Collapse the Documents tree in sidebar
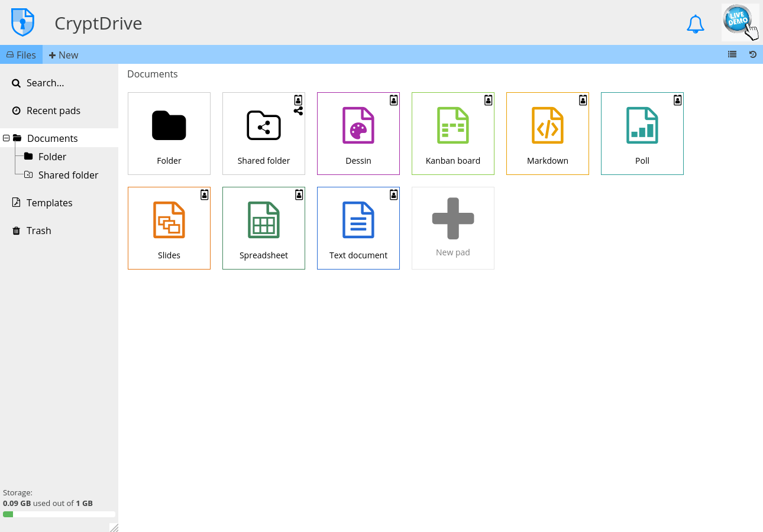 click(5, 138)
